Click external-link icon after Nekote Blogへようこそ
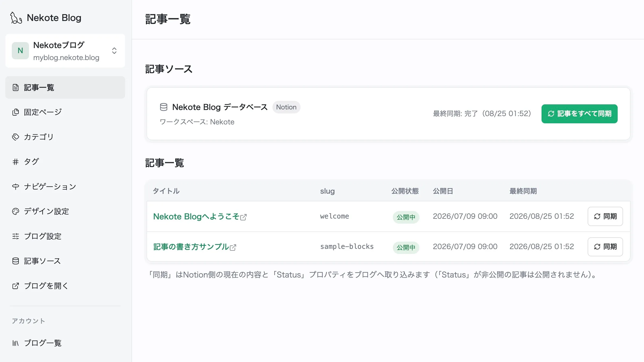The height and width of the screenshot is (362, 644). pos(243,217)
